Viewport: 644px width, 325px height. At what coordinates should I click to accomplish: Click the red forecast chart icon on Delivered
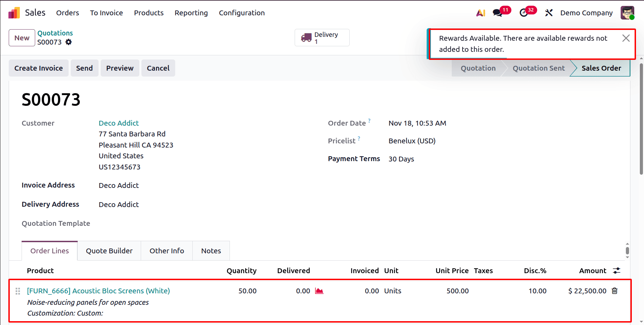[320, 291]
